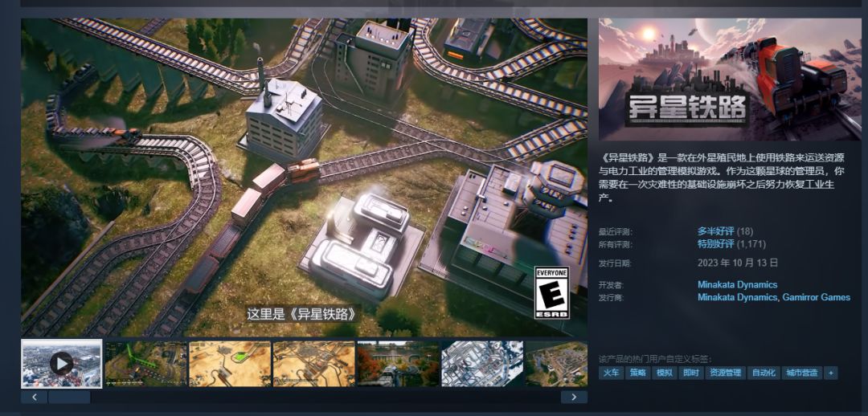Select the 火车 tag
Viewport: 868px width, 416px height.
point(611,373)
